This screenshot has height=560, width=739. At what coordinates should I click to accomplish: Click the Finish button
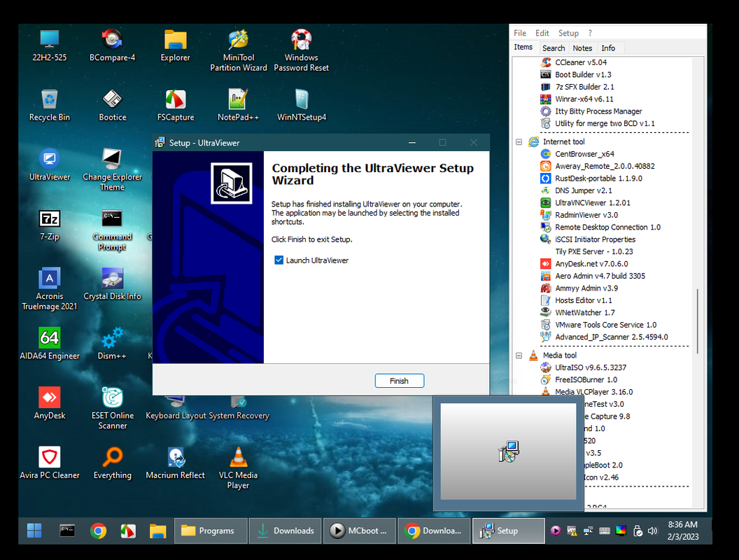click(399, 381)
